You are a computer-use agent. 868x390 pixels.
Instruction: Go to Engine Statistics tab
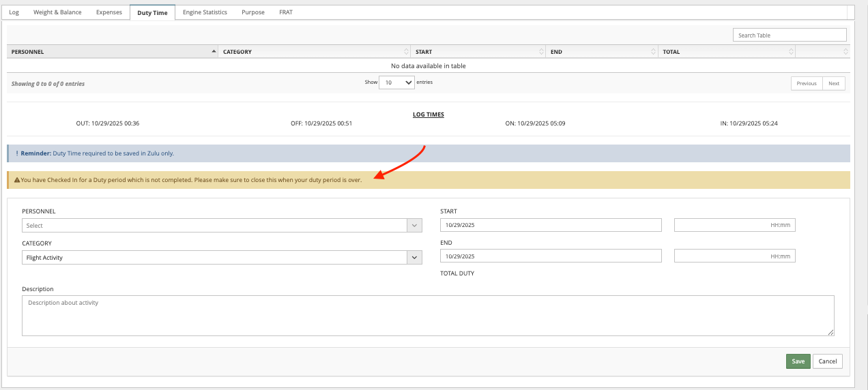tap(205, 12)
